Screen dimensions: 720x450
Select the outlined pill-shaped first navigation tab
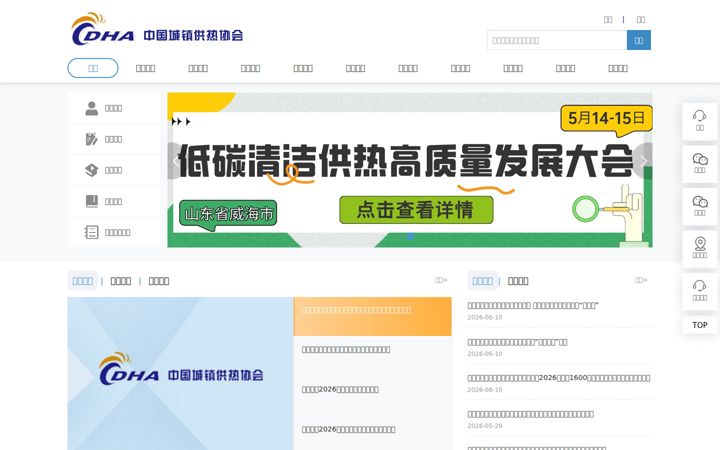(93, 68)
